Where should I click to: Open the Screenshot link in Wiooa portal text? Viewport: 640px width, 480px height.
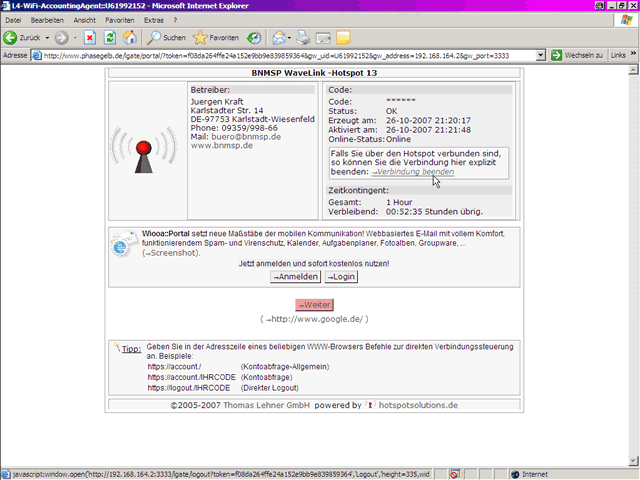pos(171,253)
